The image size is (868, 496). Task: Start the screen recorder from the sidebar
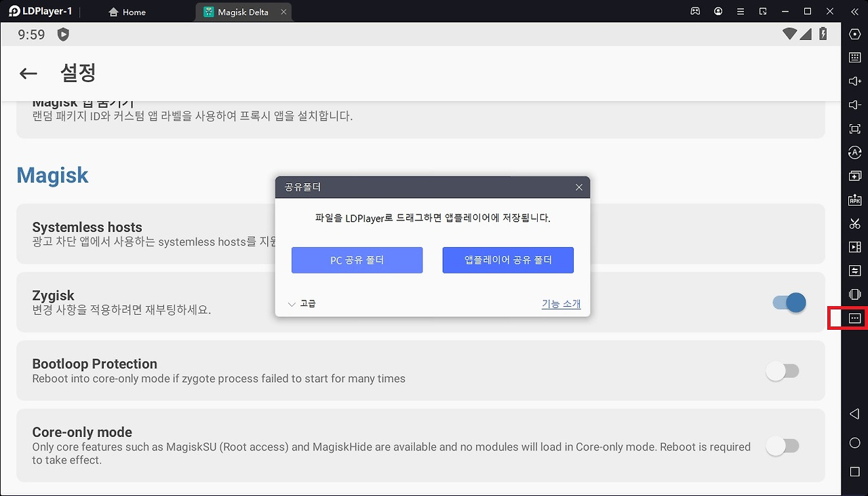coord(854,246)
